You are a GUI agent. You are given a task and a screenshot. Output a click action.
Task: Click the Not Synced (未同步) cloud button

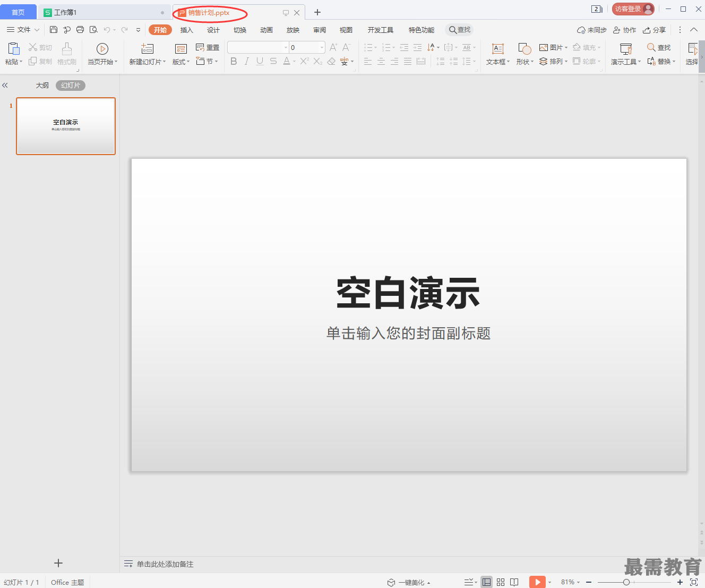coord(591,30)
